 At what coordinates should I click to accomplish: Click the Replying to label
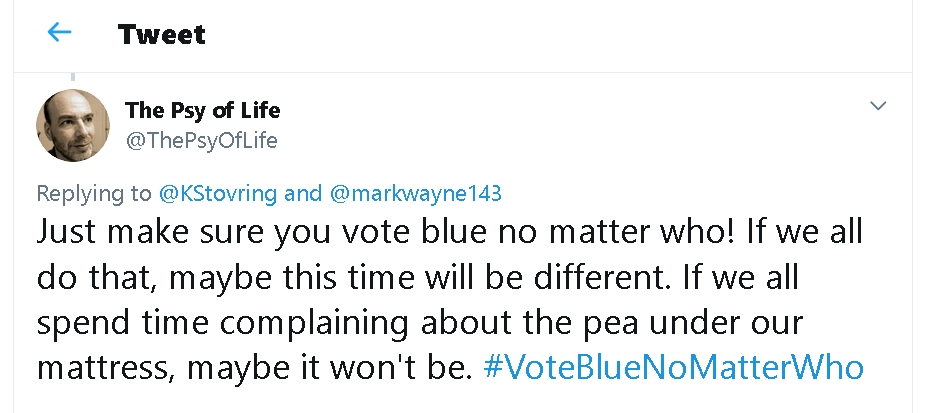(94, 193)
